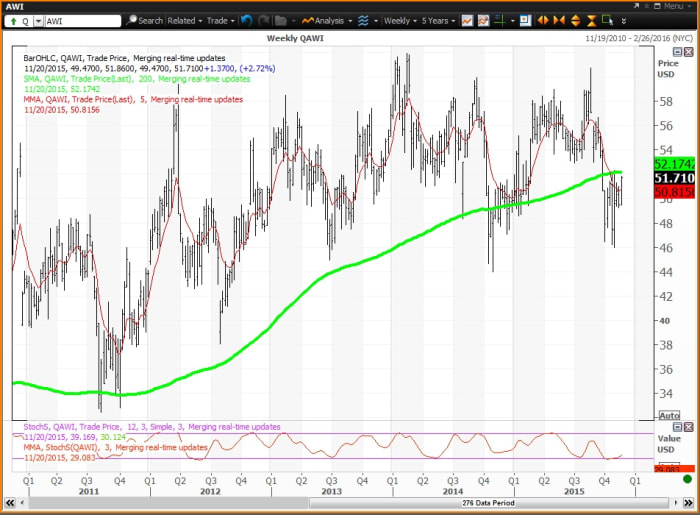Open the Weekly interval dropdown
700x515 pixels.
400,20
